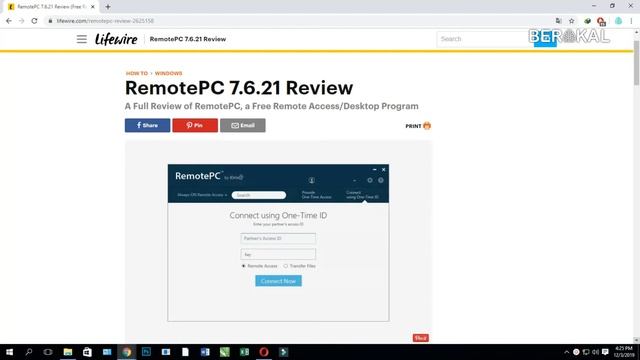Open the notification center icon
Viewport: 640px width, 360px height.
605,352
